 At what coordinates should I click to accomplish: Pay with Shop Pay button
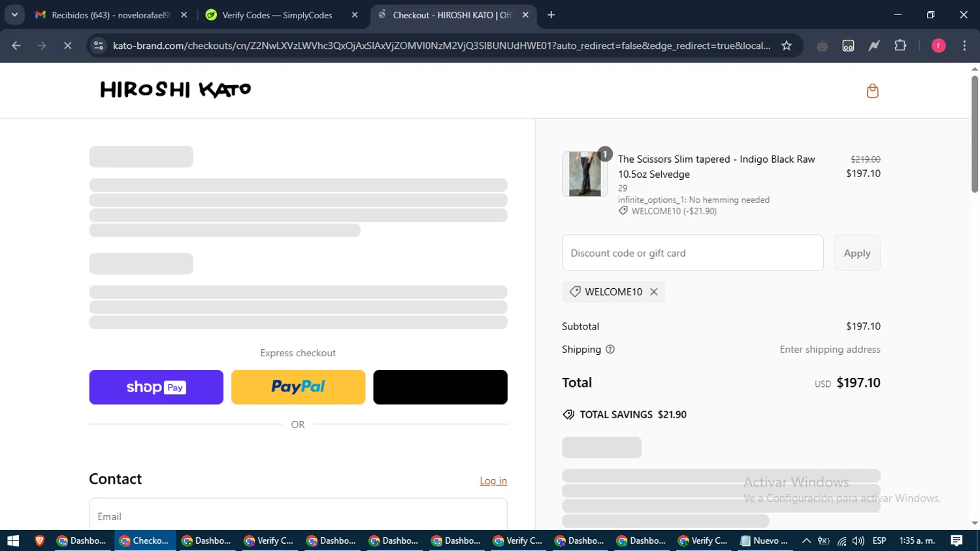[156, 387]
